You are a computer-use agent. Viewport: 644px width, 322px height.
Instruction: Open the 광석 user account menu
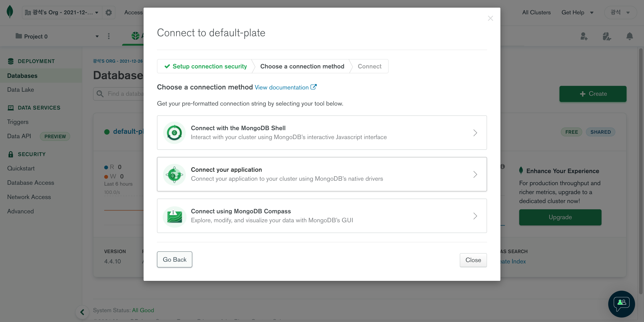point(620,13)
